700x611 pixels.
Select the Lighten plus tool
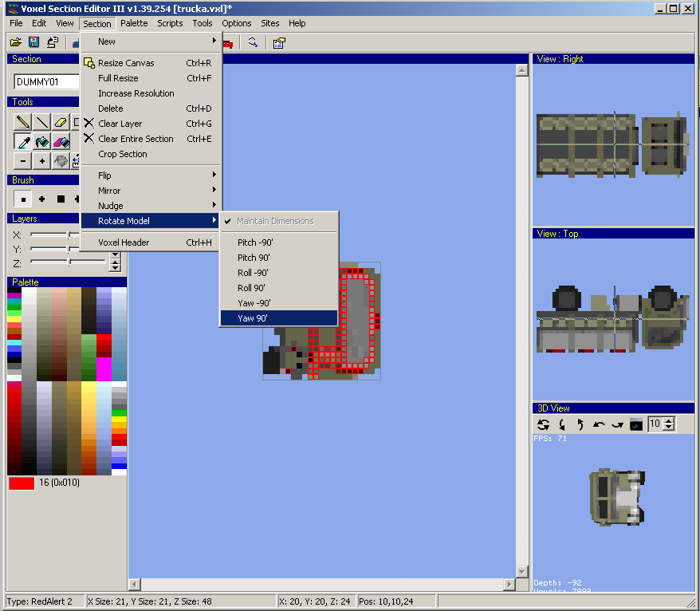[41, 161]
